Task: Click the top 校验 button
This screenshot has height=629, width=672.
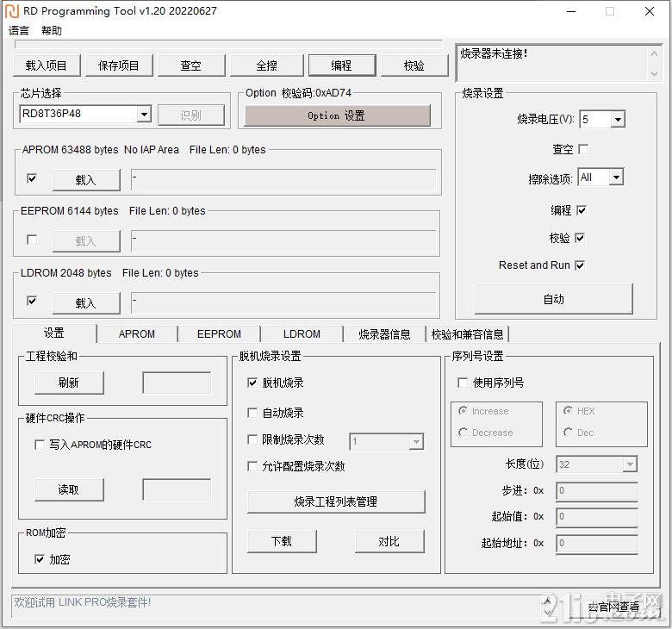Action: [x=414, y=65]
